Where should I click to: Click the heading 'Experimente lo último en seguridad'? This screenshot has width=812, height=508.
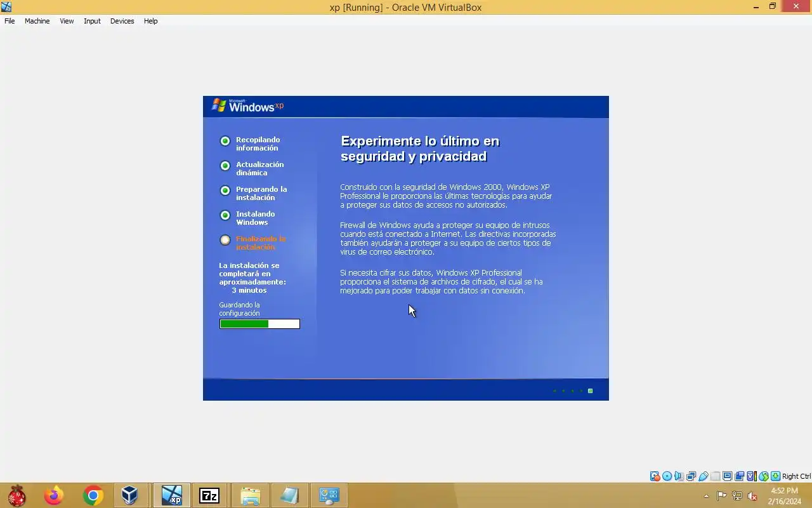pyautogui.click(x=420, y=149)
